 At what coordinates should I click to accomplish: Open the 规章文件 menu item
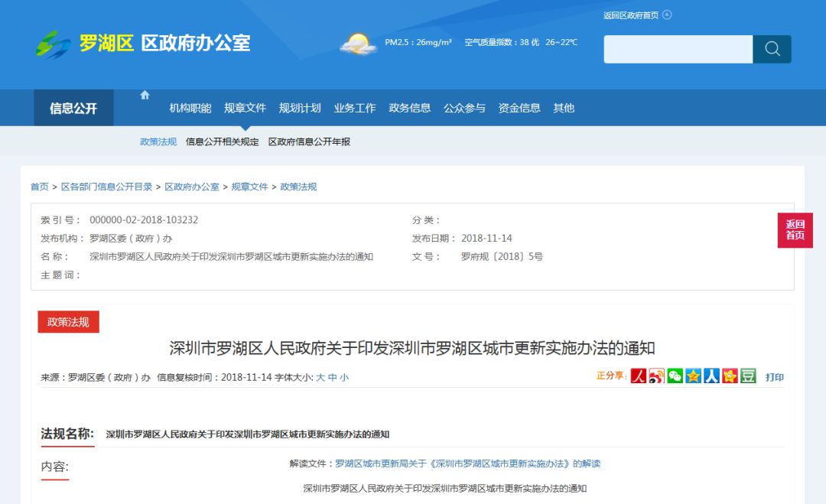click(x=245, y=108)
